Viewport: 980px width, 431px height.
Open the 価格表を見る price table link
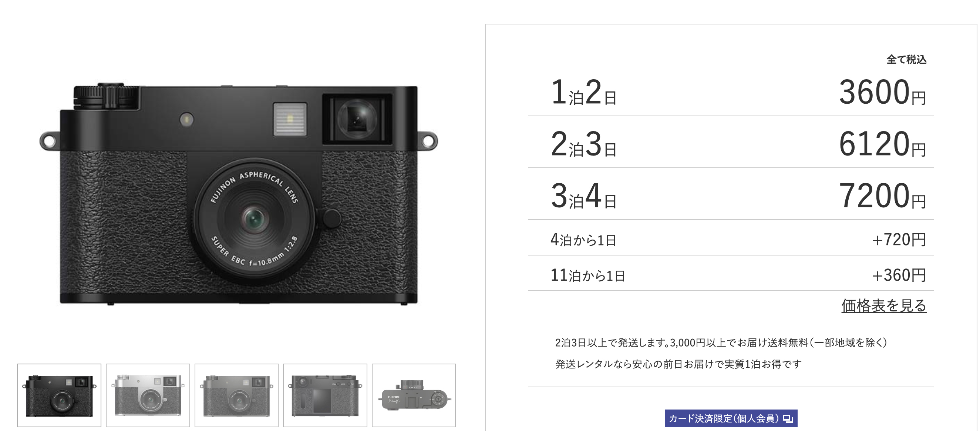883,305
